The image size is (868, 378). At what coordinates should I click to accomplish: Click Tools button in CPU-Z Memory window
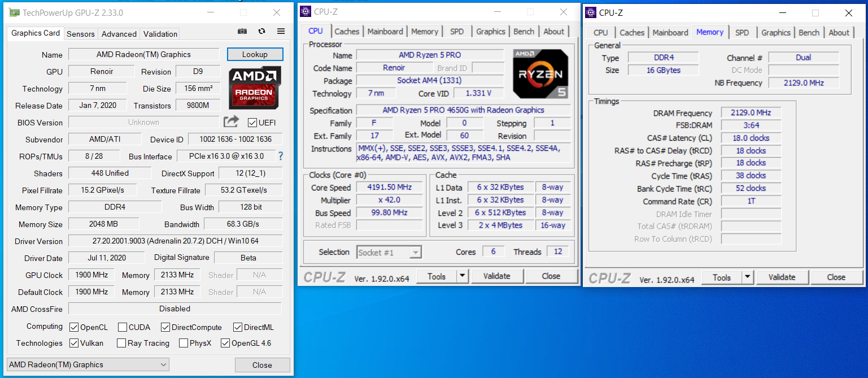(x=722, y=277)
